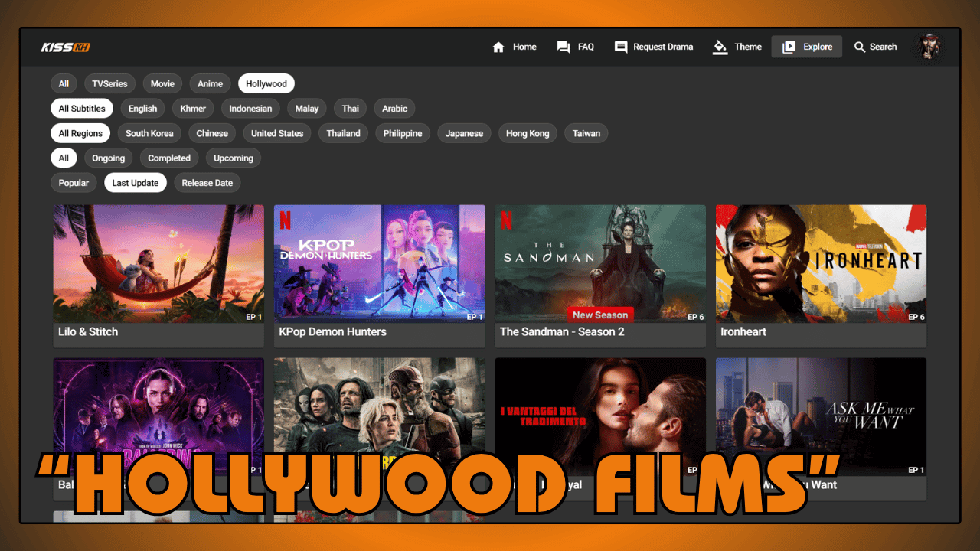The image size is (980, 551).
Task: Click the Explore icon in the navbar
Action: [x=789, y=47]
